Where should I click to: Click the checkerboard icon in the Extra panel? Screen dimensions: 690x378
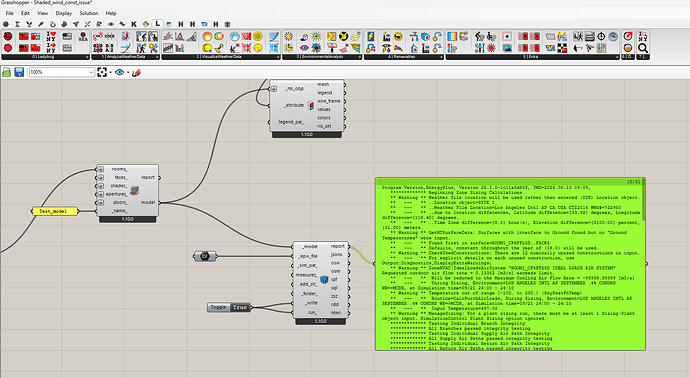[x=562, y=48]
